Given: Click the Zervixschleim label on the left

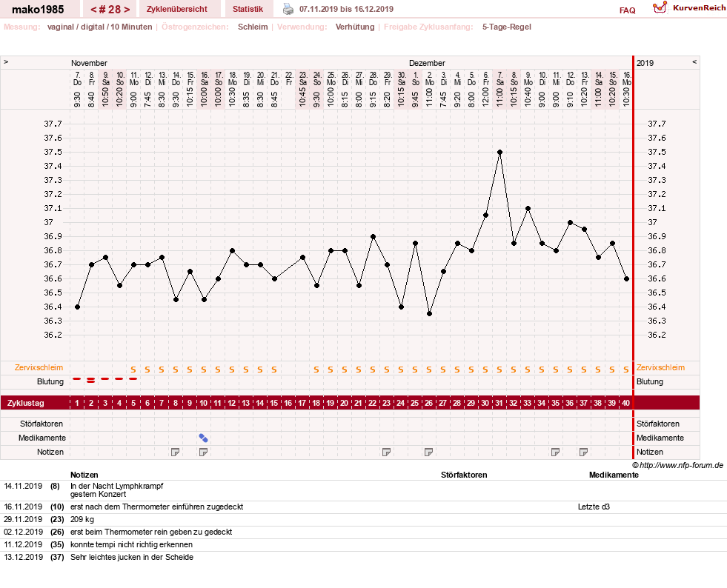Looking at the screenshot, I should click(x=39, y=367).
